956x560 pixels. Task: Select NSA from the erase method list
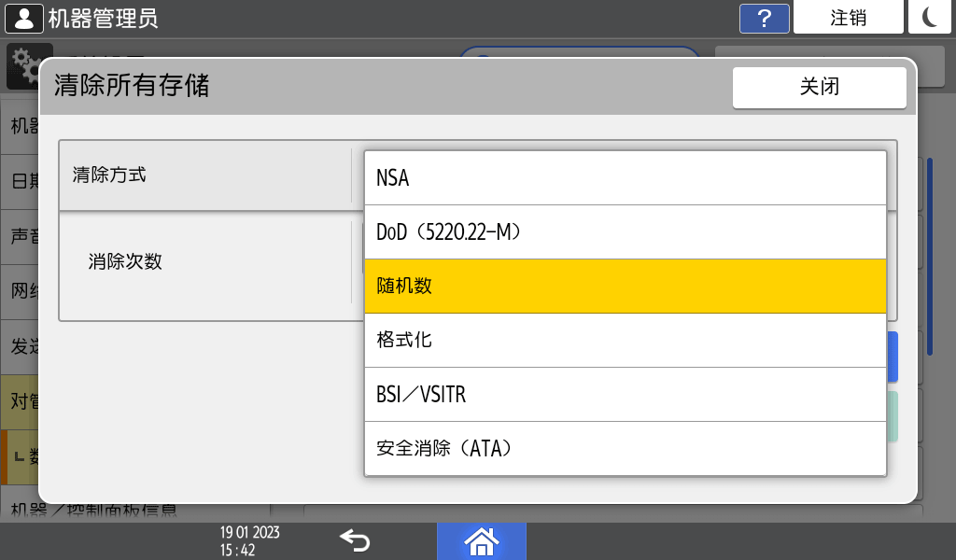(x=625, y=177)
